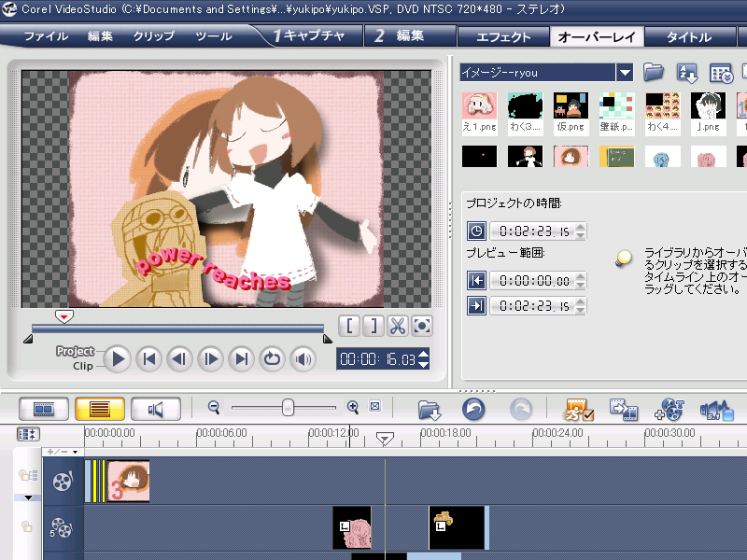Select the chalkboard image thumbnail in library

click(616, 157)
